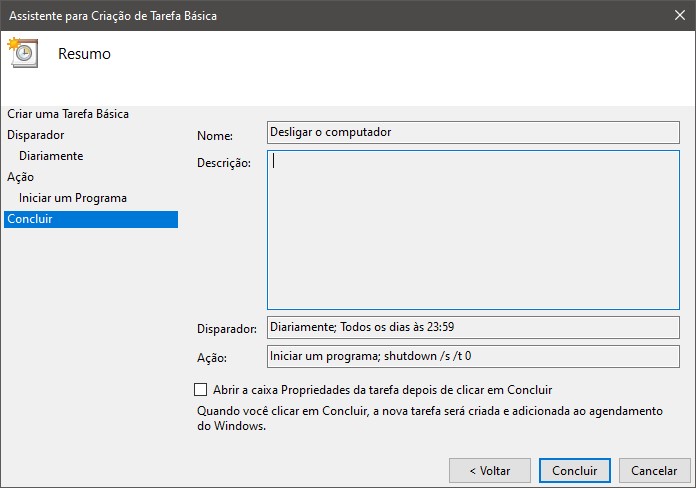Select the Ação step in sidebar
696x488 pixels.
tap(20, 177)
